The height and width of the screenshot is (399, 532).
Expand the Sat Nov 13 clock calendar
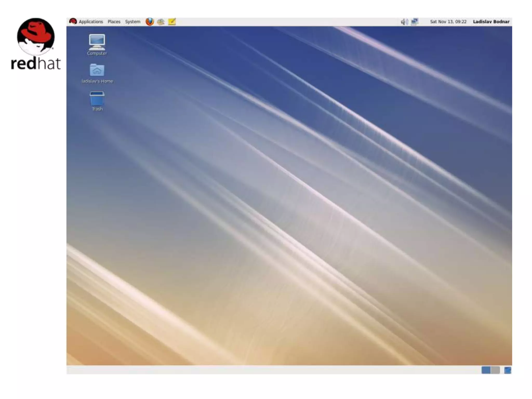tap(448, 22)
